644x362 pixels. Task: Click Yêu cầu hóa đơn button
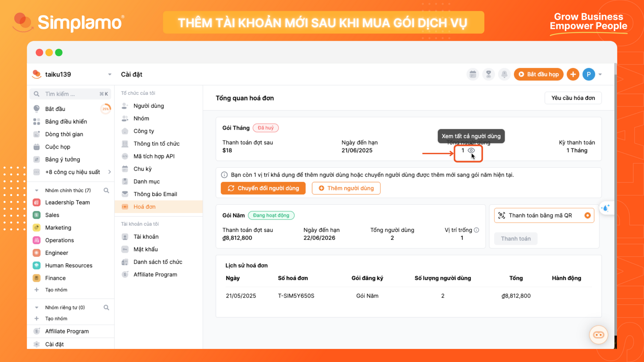pyautogui.click(x=573, y=98)
